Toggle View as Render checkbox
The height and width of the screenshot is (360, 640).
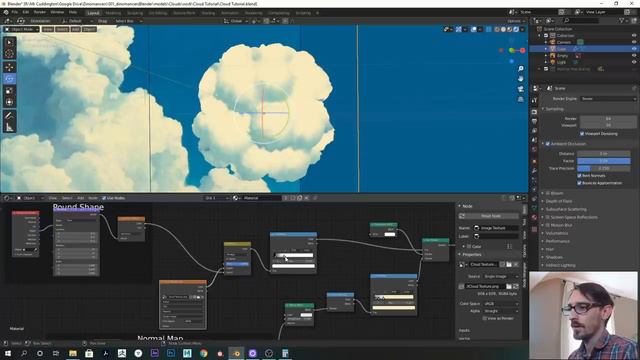coord(484,318)
